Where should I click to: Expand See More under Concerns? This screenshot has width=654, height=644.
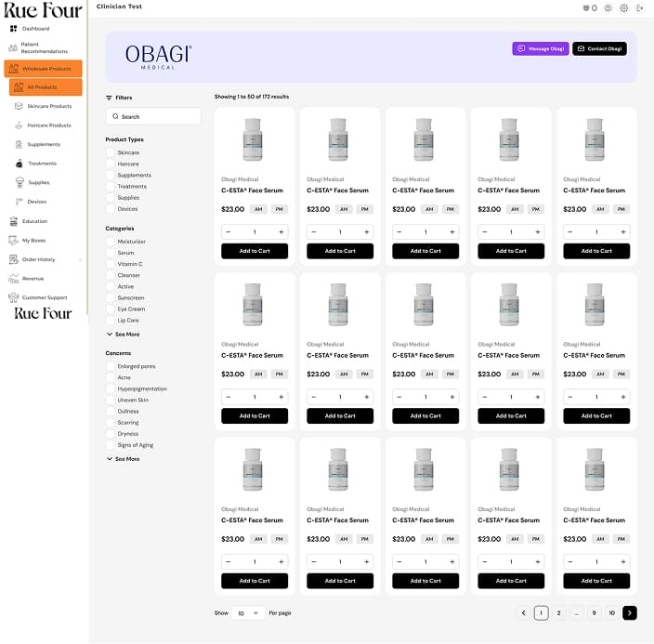123,458
